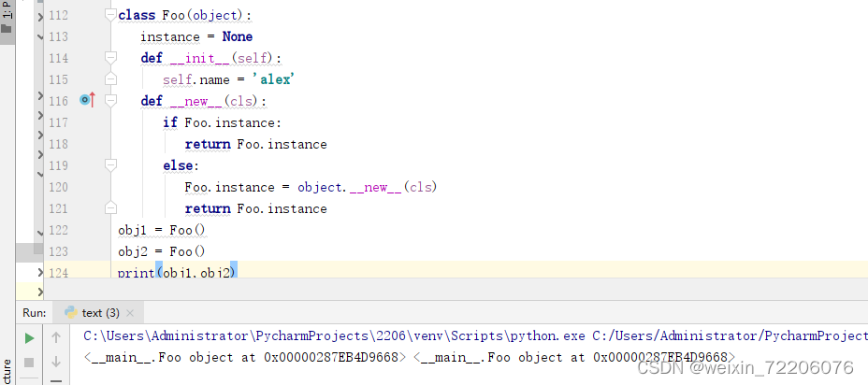This screenshot has height=385, width=868.
Task: Click the folder icon in the left sidebar
Action: (7, 27)
